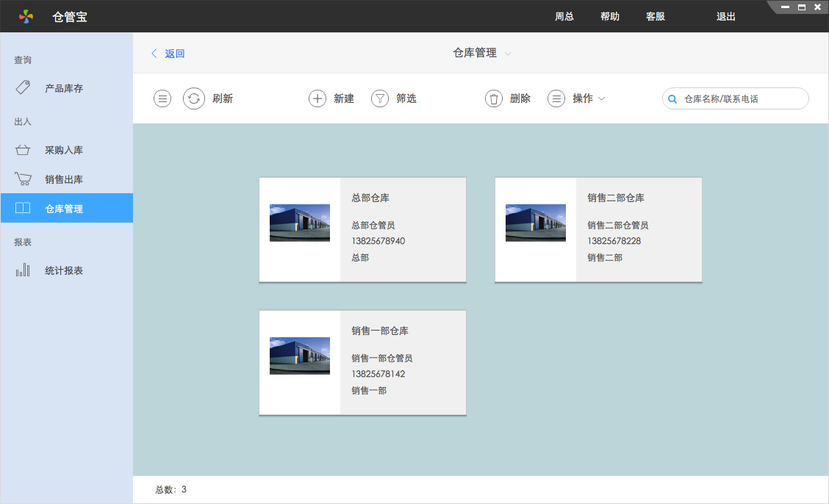Click the basket icon for 采购入库
829x504 pixels.
click(23, 150)
